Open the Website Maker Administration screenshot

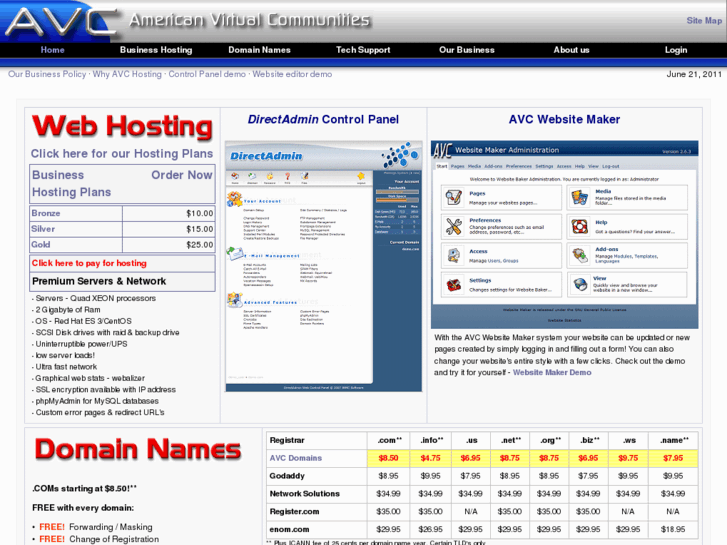point(564,235)
